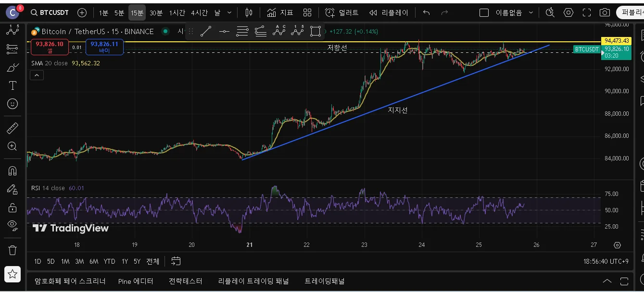The height and width of the screenshot is (292, 644).
Task: Open the user profile avatar menu
Action: [x=13, y=12]
